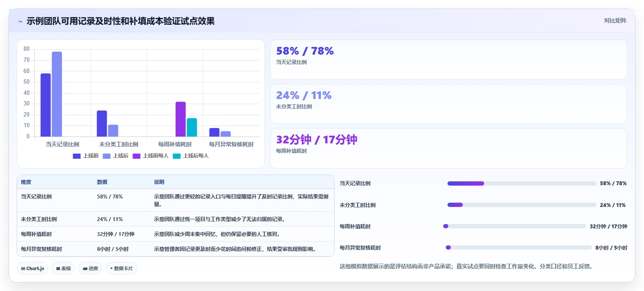This screenshot has height=291, width=644.
Task: Click the 8小时 / 5小时 cell in the table
Action: 113,249
